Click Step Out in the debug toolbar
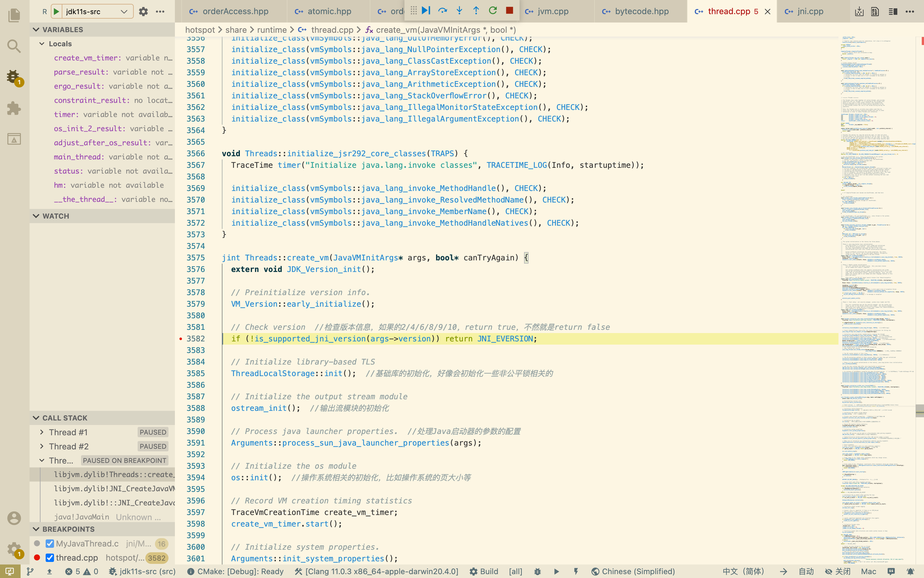This screenshot has width=924, height=578. (x=476, y=10)
